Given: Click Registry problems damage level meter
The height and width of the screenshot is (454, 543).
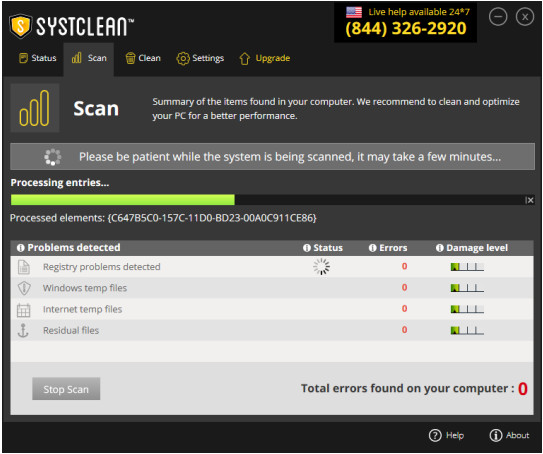Looking at the screenshot, I should click(467, 267).
